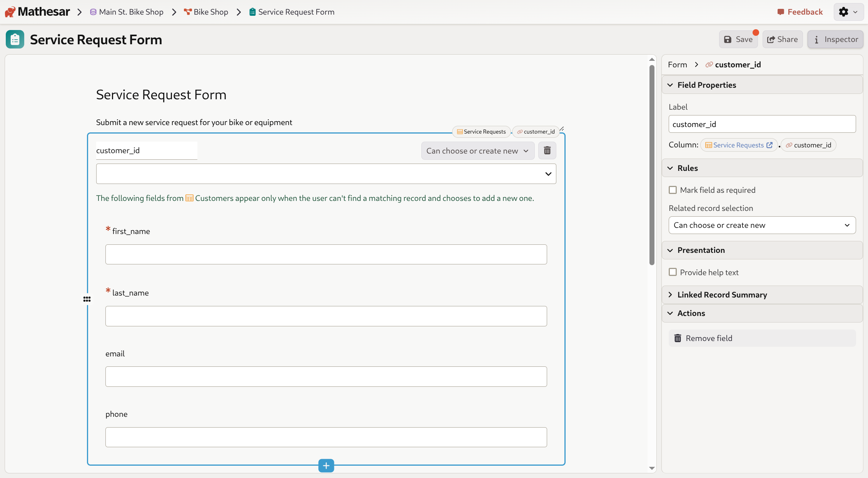This screenshot has height=478, width=868.
Task: Click the small edit pencil icon above field
Action: [x=562, y=129]
